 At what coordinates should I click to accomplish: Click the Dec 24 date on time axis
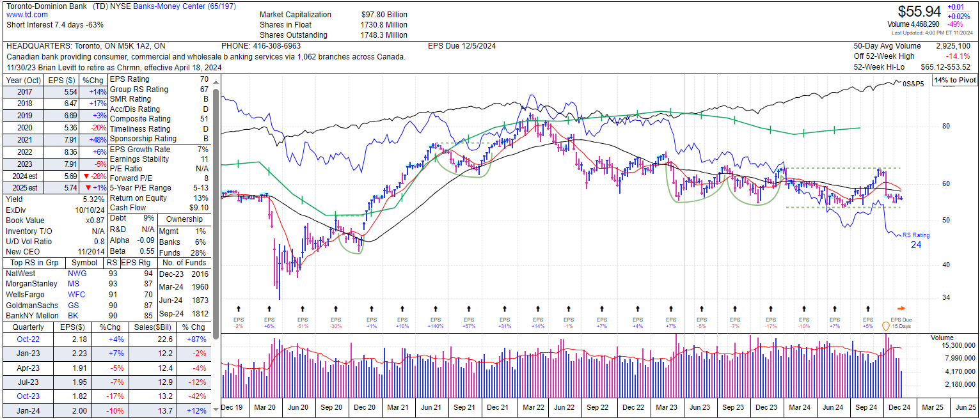(899, 407)
